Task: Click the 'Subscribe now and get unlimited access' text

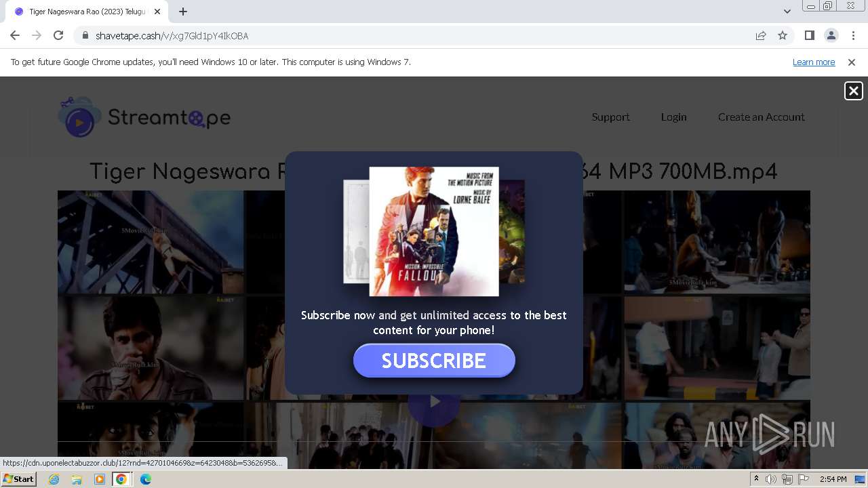Action: (x=434, y=323)
